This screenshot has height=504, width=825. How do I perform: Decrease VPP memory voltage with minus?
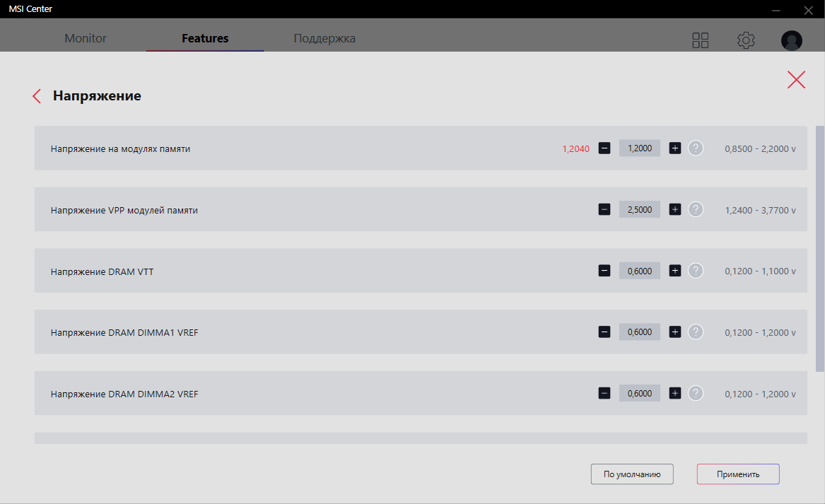tap(604, 209)
